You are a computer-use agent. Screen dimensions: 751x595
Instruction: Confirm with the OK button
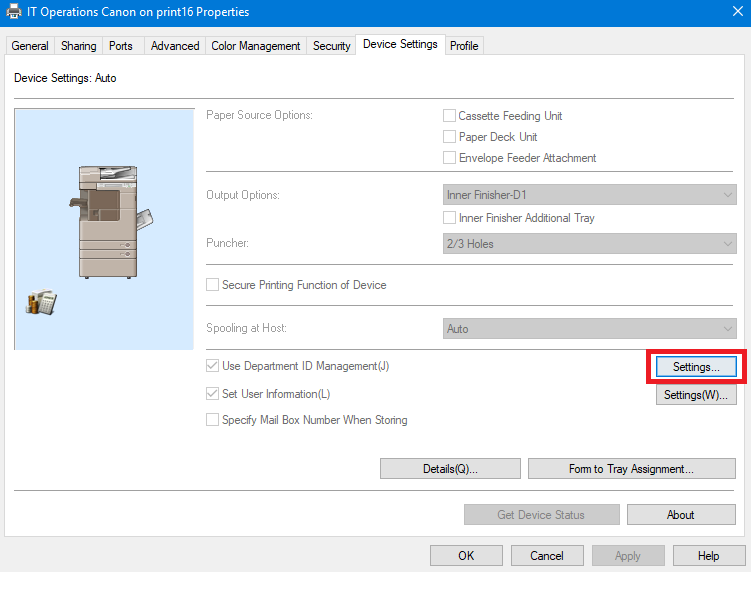point(466,556)
